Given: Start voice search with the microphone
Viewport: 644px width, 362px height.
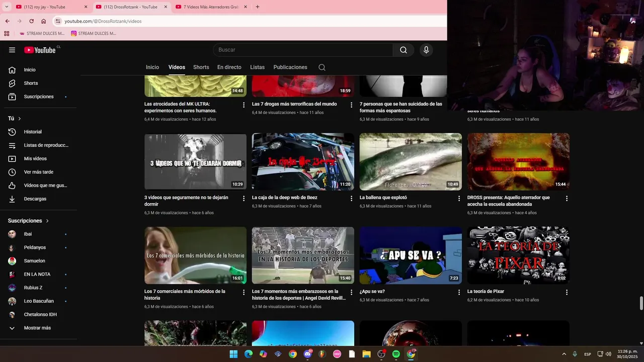Looking at the screenshot, I should pos(426,50).
